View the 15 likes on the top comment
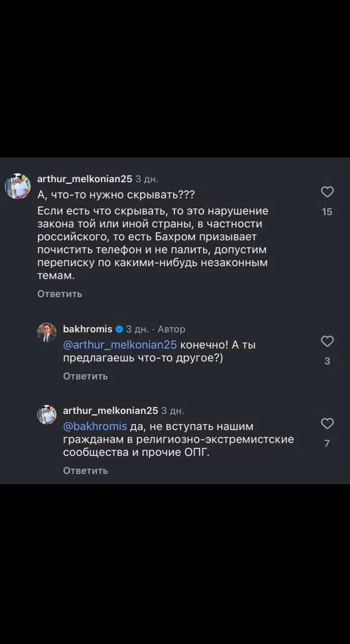Image resolution: width=350 pixels, height=644 pixels. (x=327, y=212)
